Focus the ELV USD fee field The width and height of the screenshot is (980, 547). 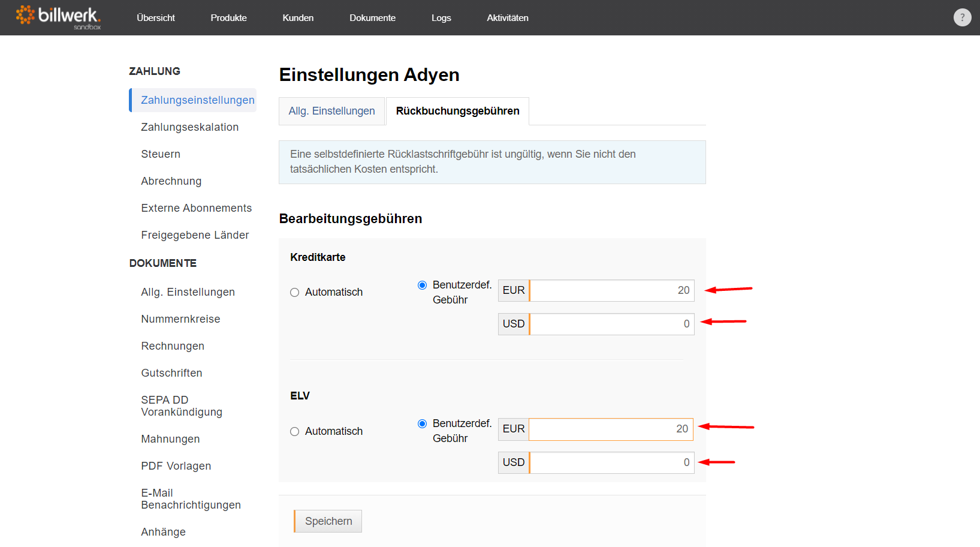tap(611, 462)
